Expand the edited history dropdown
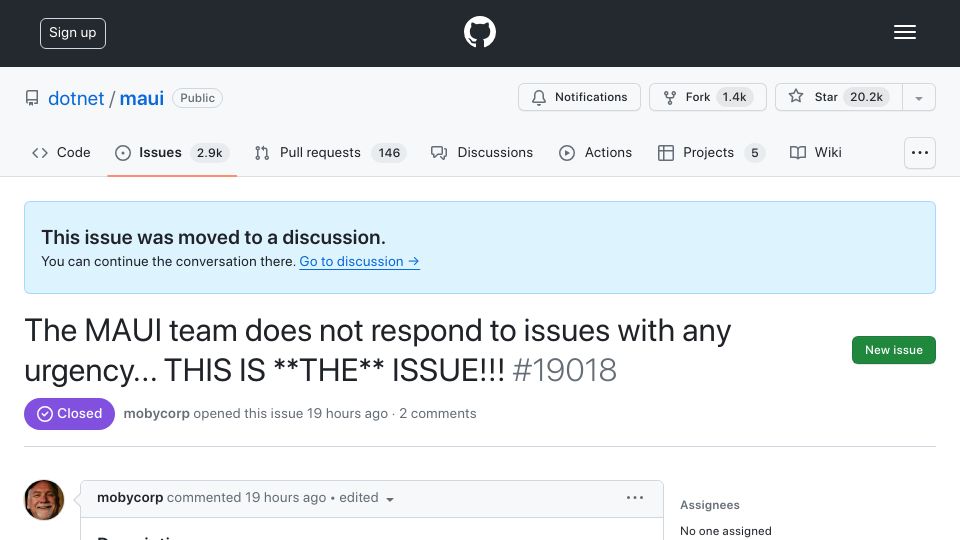Screen dimensions: 960x540 coord(367,498)
